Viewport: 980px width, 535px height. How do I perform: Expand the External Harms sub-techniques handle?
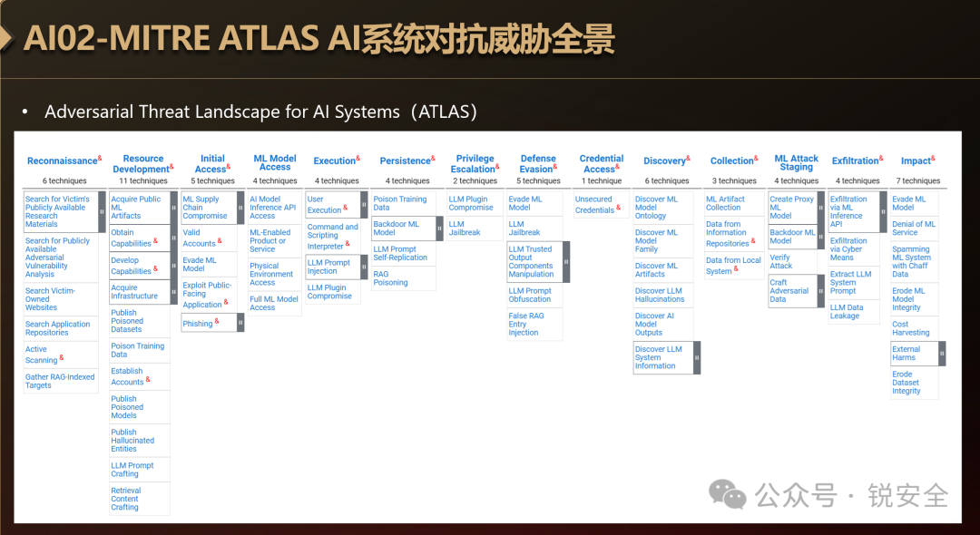(942, 354)
